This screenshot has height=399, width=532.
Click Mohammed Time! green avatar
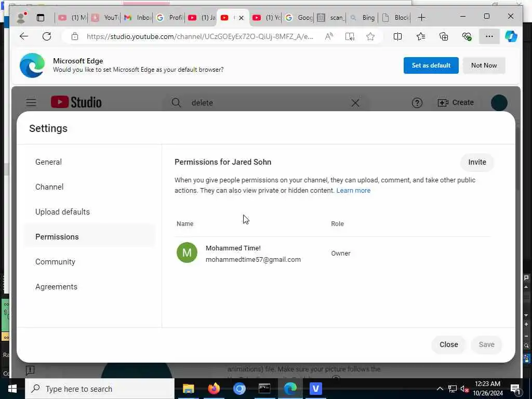pyautogui.click(x=187, y=252)
